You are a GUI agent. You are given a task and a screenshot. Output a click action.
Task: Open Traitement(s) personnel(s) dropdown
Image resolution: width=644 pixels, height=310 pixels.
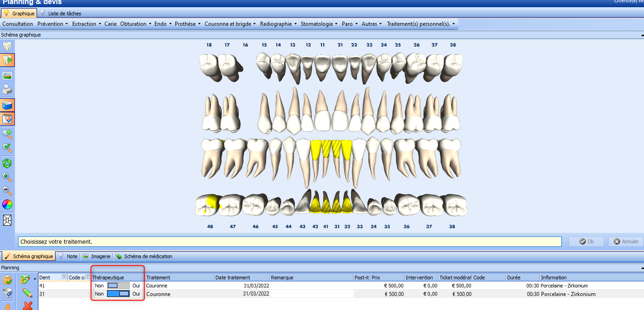[x=421, y=24]
